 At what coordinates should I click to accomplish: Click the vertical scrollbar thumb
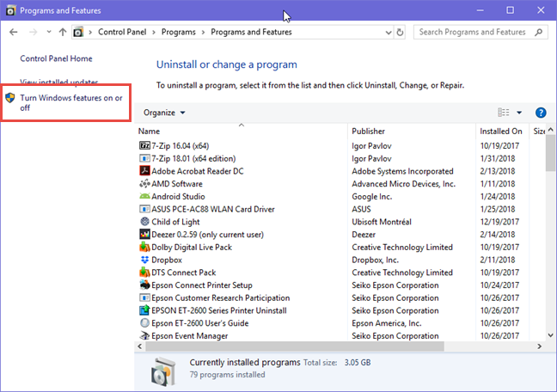pyautogui.click(x=551, y=153)
